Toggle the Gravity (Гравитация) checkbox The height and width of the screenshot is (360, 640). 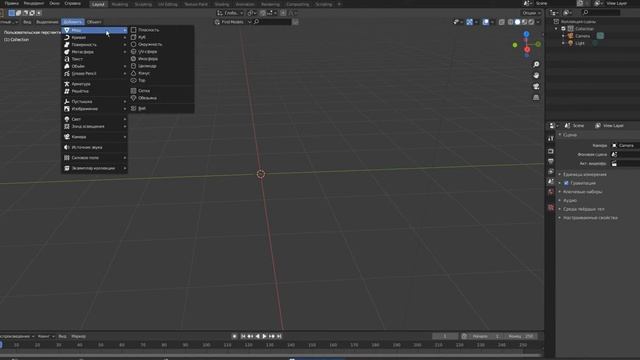coord(566,183)
